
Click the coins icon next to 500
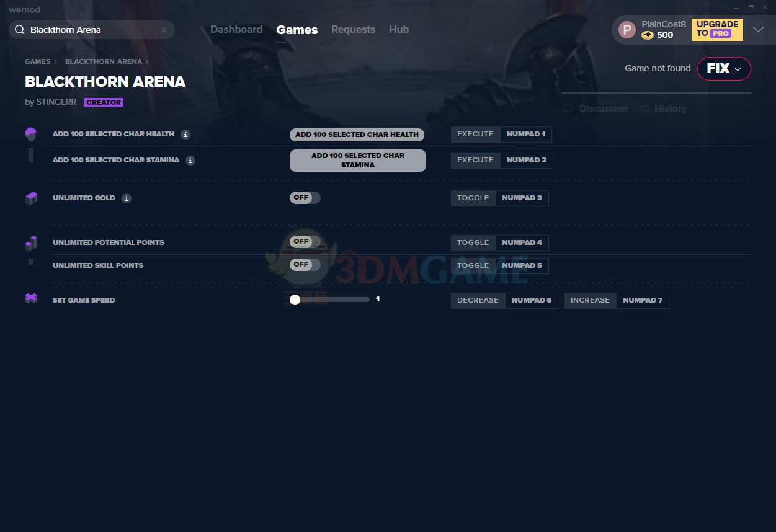click(x=648, y=35)
